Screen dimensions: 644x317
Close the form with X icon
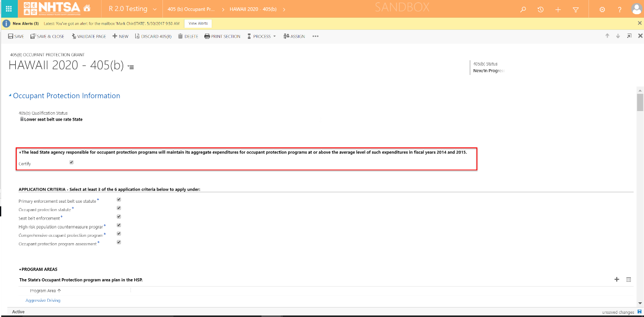[639, 36]
